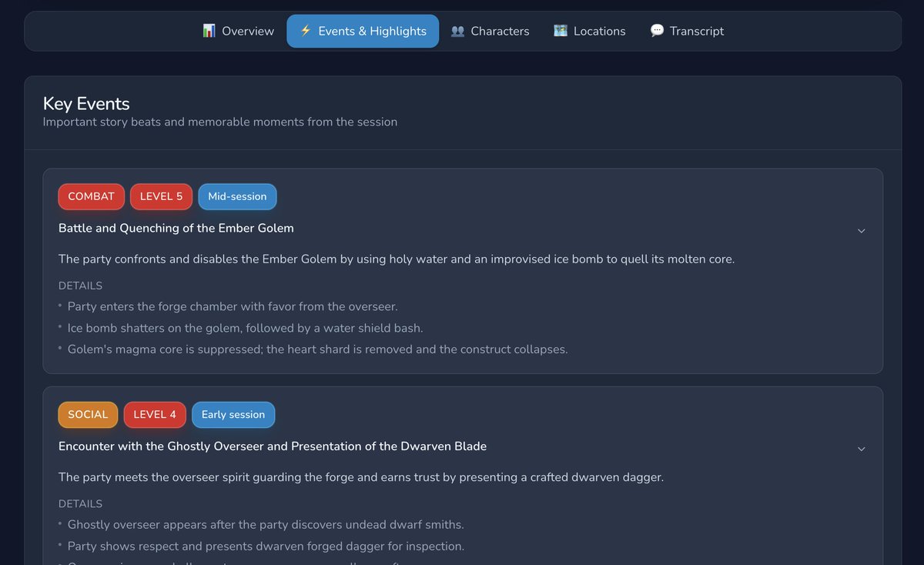Expand the Battle and Quenching event title
Viewport: 924px width, 565px height.
[x=176, y=228]
